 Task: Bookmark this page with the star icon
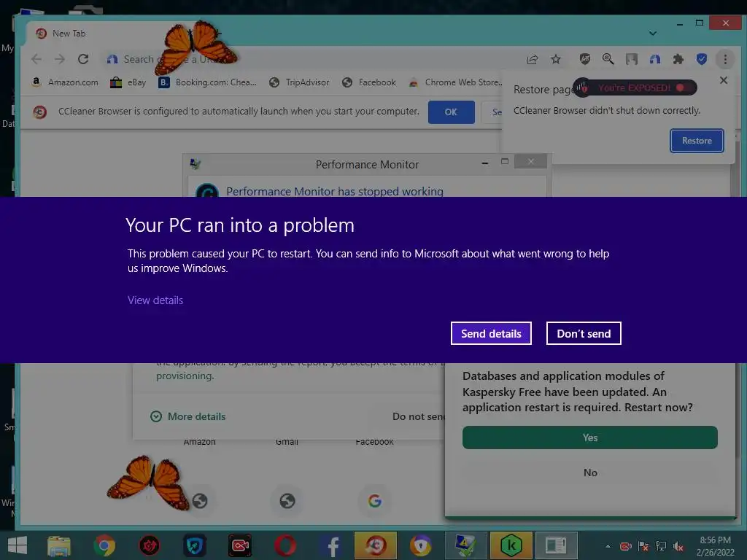[555, 59]
